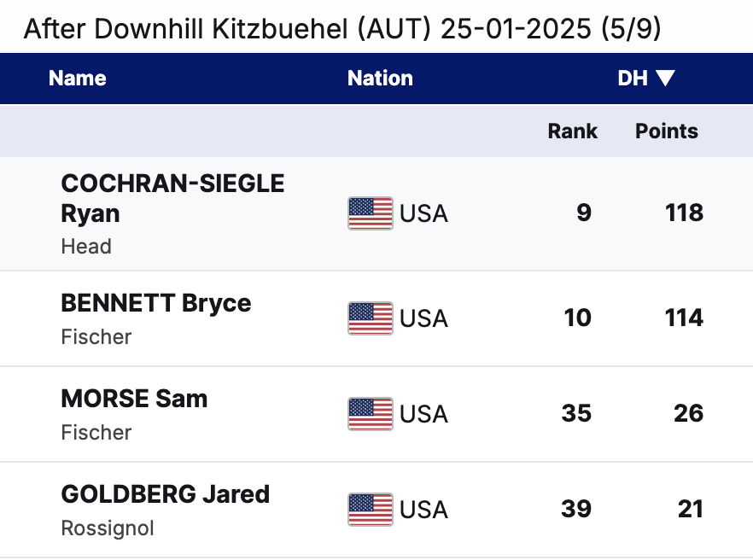This screenshot has width=753, height=560.
Task: Click Cochran-Siegle's 118 points value
Action: (x=684, y=213)
